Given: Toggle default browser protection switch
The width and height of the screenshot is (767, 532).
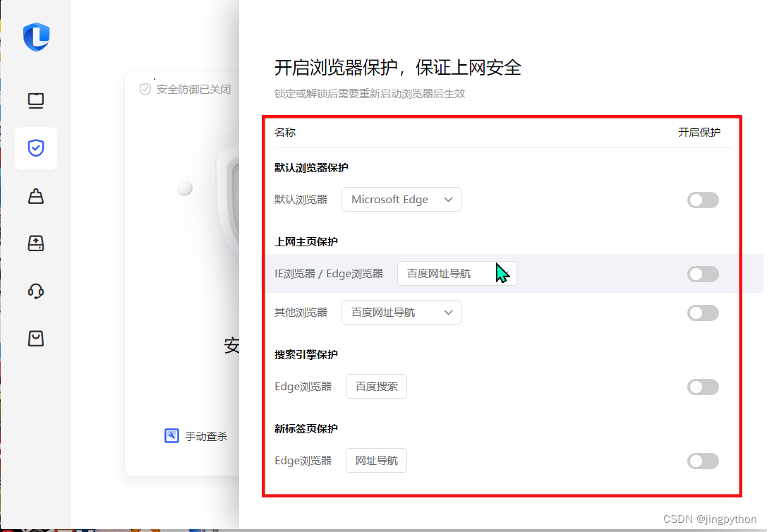Looking at the screenshot, I should [702, 200].
